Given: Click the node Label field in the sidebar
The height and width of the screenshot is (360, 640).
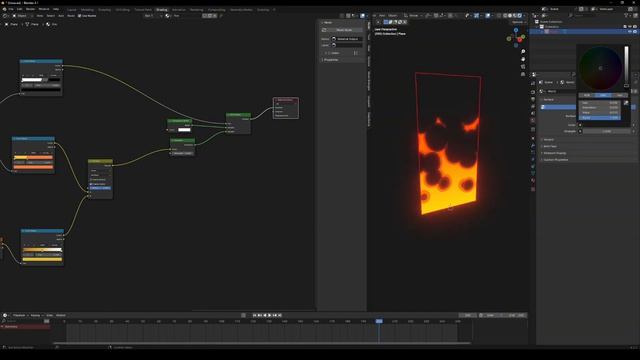Looking at the screenshot, I should pos(347,45).
